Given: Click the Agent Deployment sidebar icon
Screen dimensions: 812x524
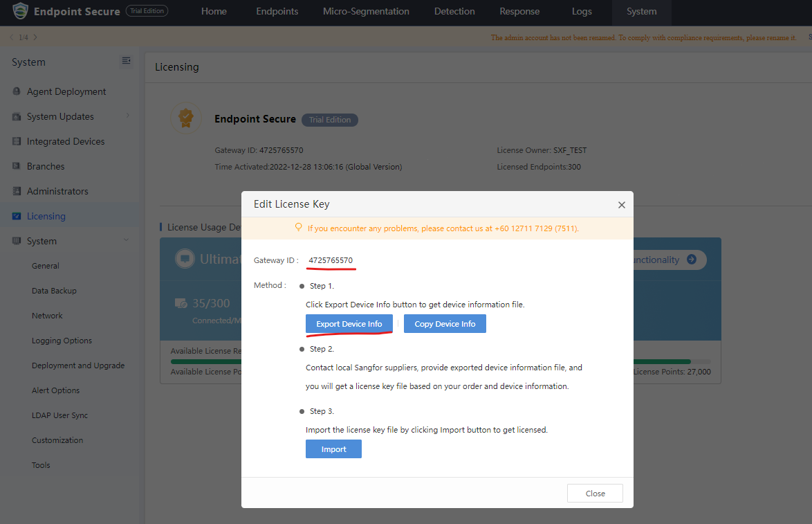Looking at the screenshot, I should coord(17,91).
